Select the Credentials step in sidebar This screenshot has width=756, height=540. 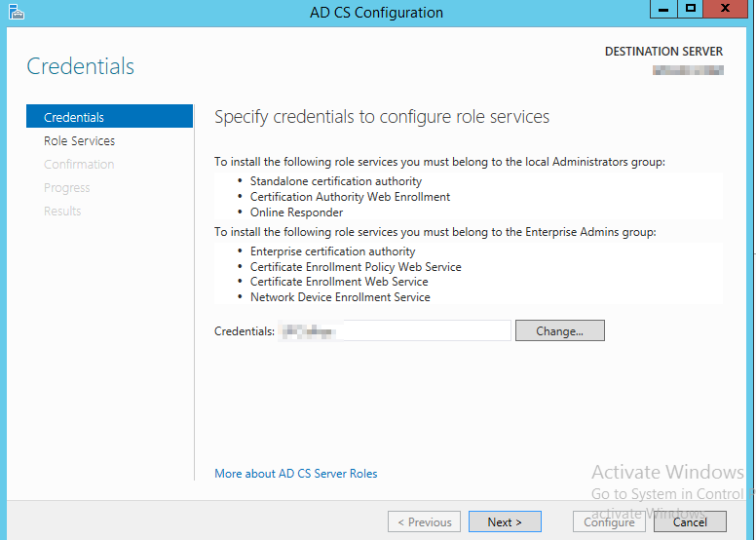(74, 117)
